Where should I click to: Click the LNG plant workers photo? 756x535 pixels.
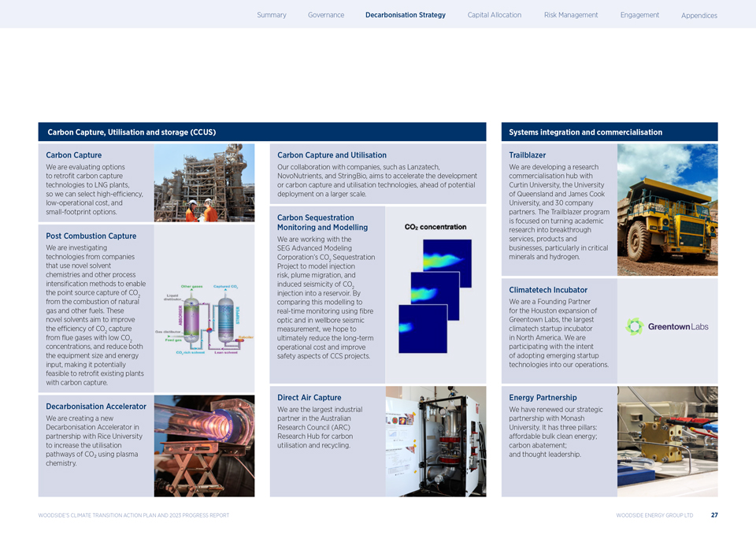tap(204, 183)
